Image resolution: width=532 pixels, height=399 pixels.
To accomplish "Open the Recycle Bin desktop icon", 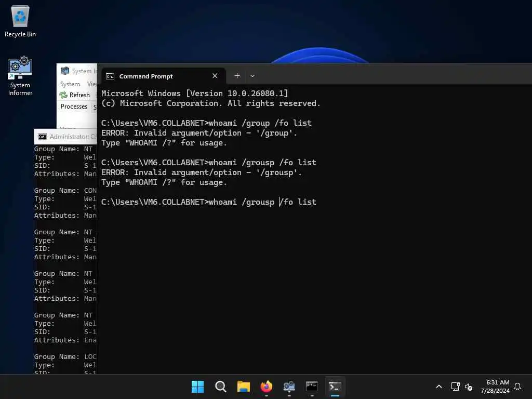I will click(x=20, y=21).
